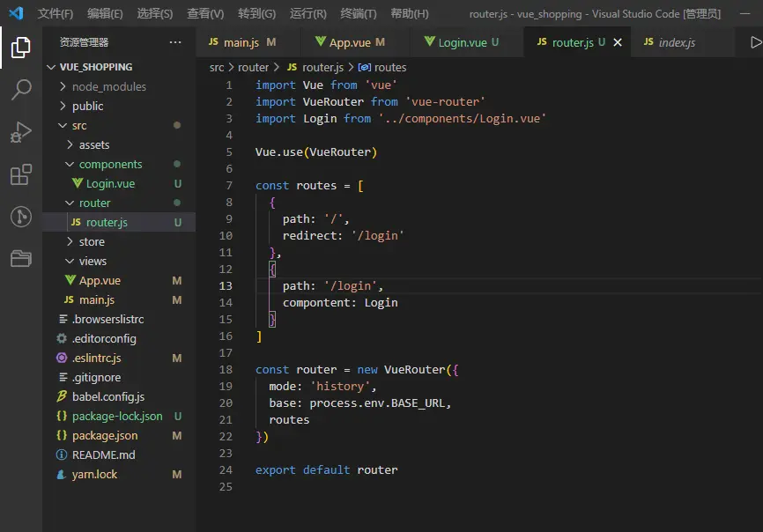Switch to the Login.vue tab
Image resolution: width=763 pixels, height=532 pixels.
[467, 42]
